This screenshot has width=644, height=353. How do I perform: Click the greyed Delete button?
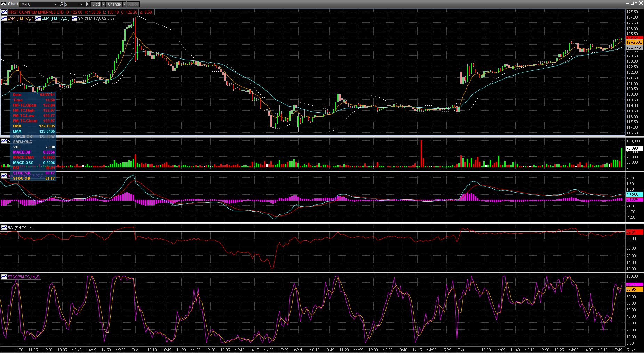point(133,4)
